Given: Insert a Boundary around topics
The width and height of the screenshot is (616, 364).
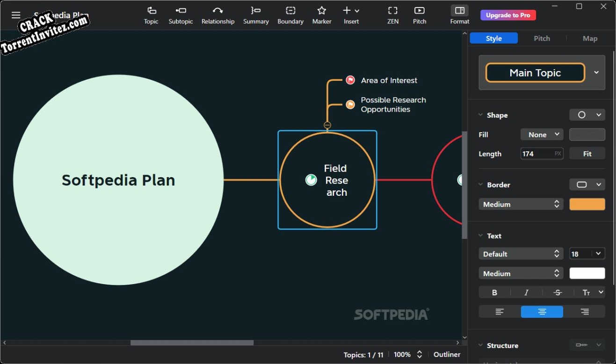Looking at the screenshot, I should [290, 15].
